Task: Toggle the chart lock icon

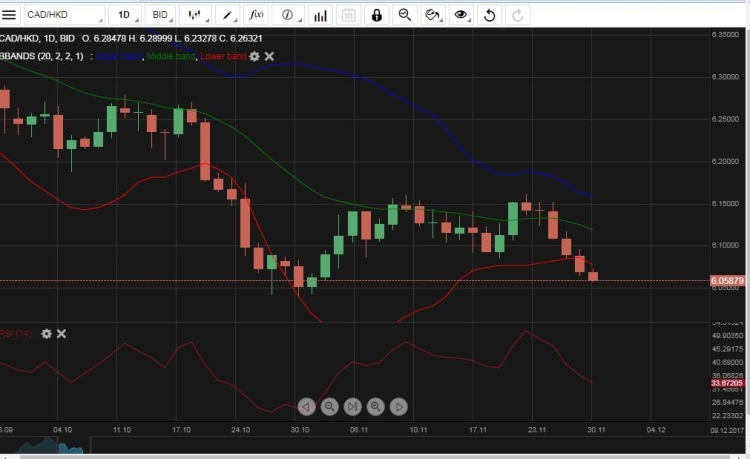Action: click(x=376, y=15)
